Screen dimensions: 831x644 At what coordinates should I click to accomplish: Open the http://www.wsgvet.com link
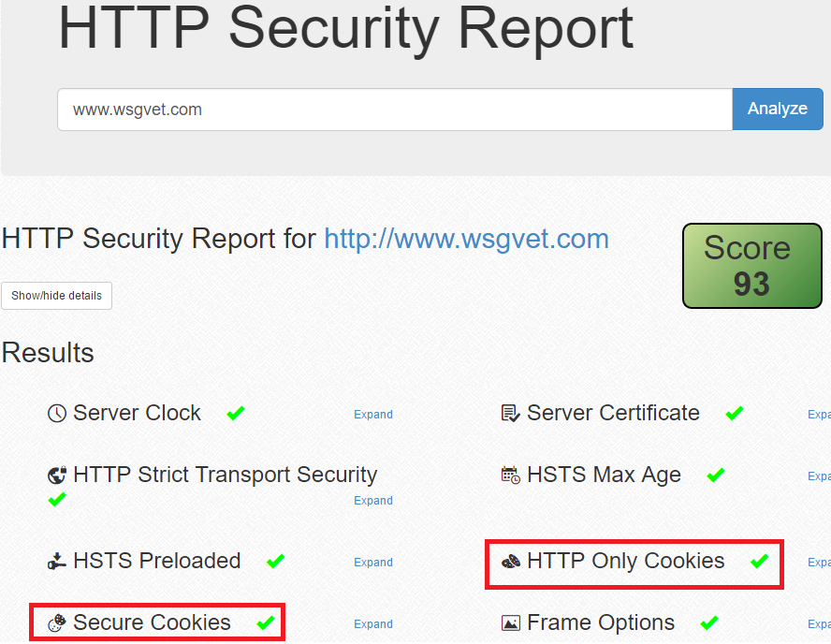[x=466, y=239]
